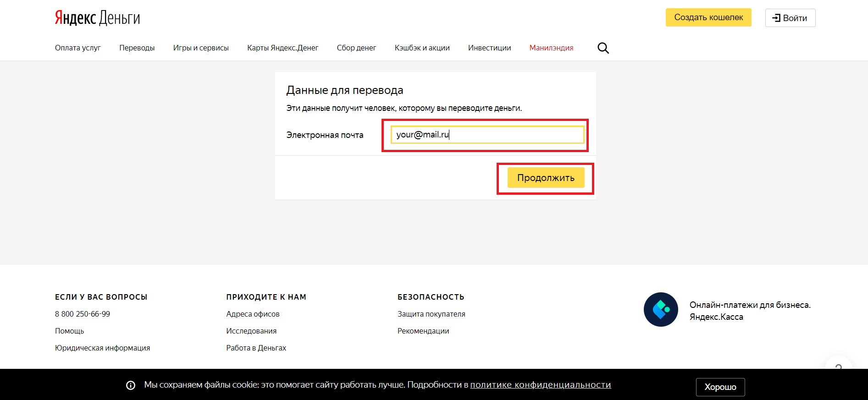Go to Переводы section
The height and width of the screenshot is (400, 868).
(x=137, y=48)
